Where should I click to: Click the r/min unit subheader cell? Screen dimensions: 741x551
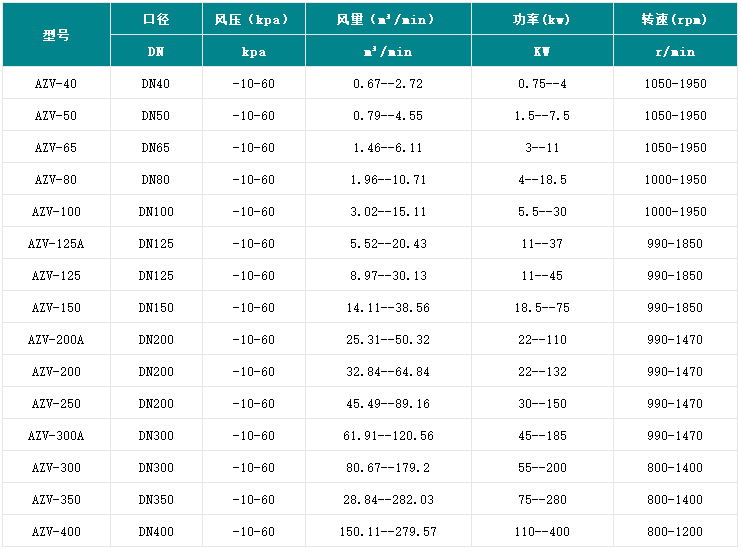pyautogui.click(x=675, y=51)
